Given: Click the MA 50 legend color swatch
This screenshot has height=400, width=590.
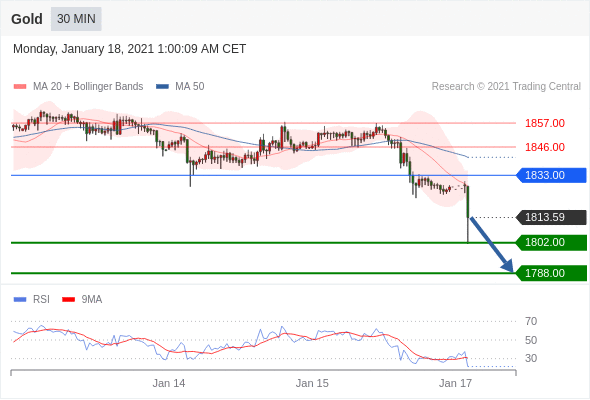Looking at the screenshot, I should [162, 87].
